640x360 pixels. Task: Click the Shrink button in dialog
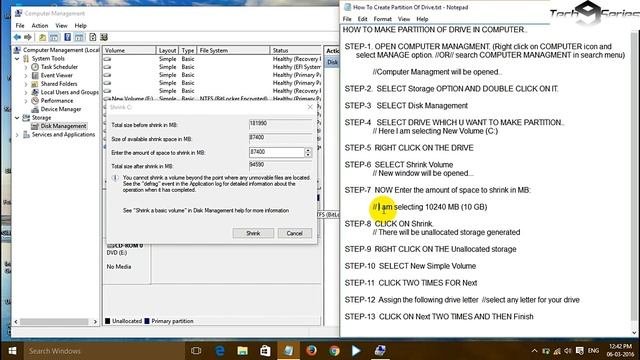(x=253, y=233)
